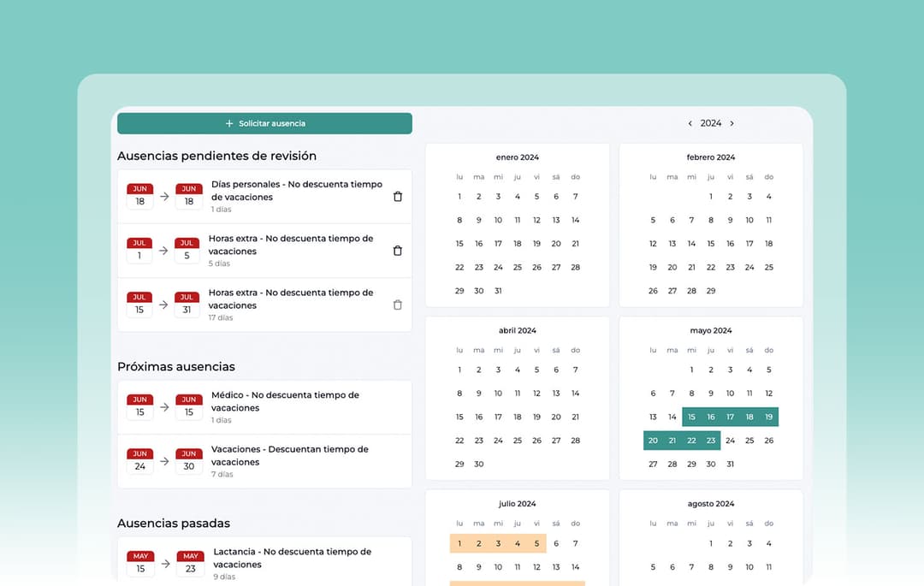Select day 29 in febrero 2024 calendar
Image resolution: width=924 pixels, height=586 pixels.
[711, 291]
